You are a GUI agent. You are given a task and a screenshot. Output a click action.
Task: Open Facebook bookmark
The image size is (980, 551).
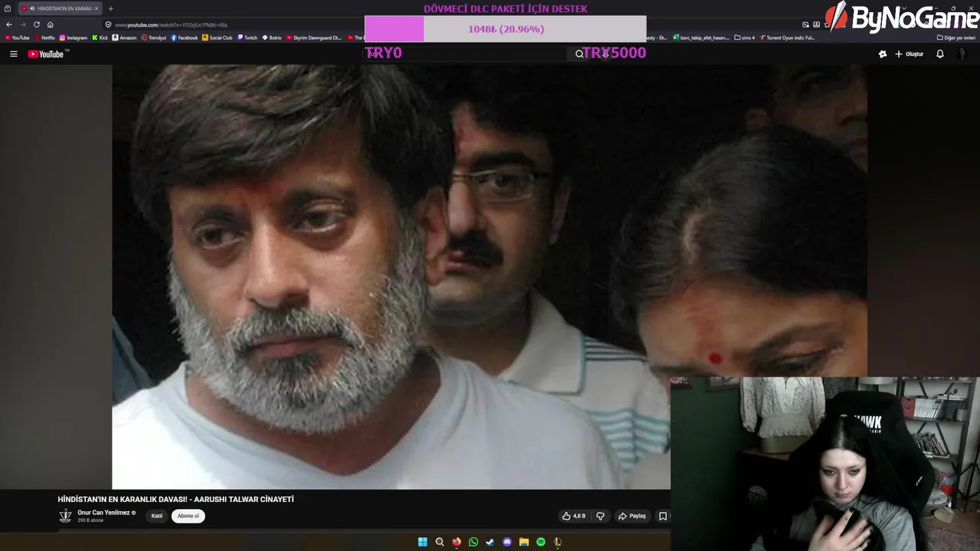point(185,37)
